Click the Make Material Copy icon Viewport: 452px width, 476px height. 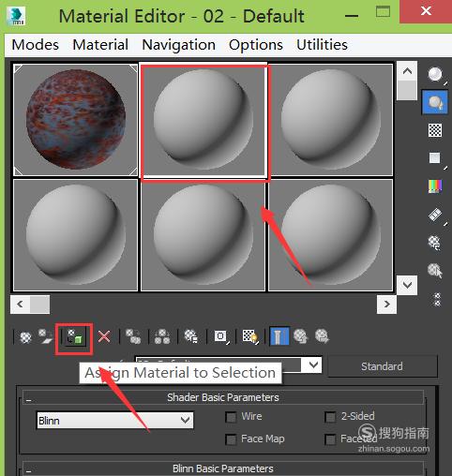pos(133,336)
